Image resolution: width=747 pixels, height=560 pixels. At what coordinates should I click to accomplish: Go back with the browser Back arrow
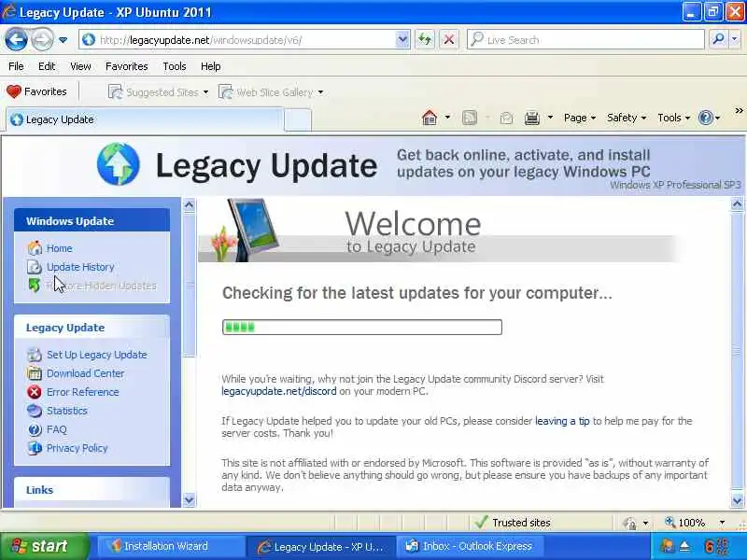coord(16,39)
